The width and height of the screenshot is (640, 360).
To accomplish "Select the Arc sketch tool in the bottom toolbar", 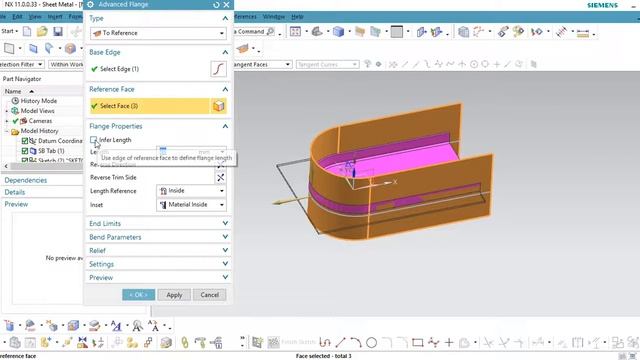I will (x=356, y=342).
